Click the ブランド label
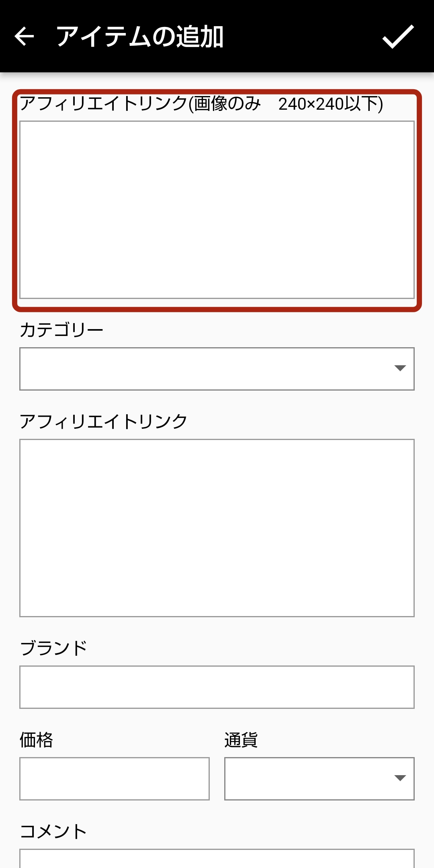Viewport: 434px width, 868px height. click(53, 648)
